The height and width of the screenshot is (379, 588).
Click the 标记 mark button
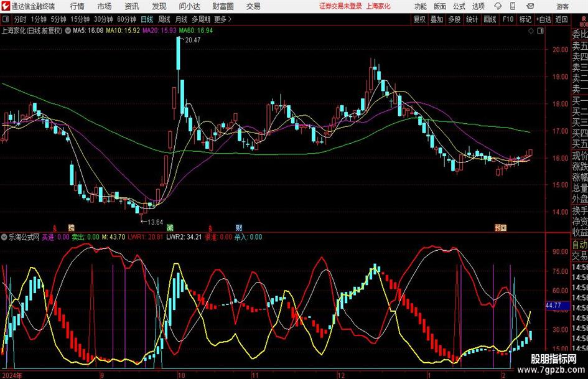(525, 19)
